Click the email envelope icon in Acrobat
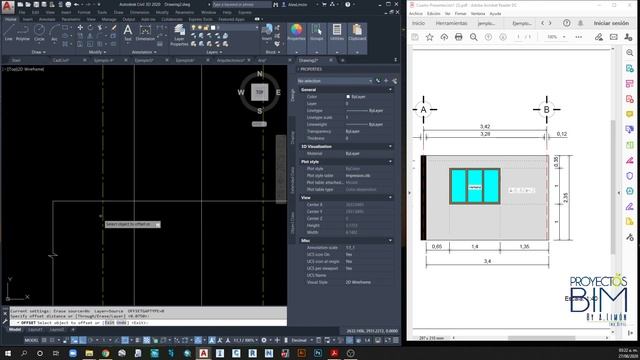This screenshot has height=360, width=640. pyautogui.click(x=613, y=37)
